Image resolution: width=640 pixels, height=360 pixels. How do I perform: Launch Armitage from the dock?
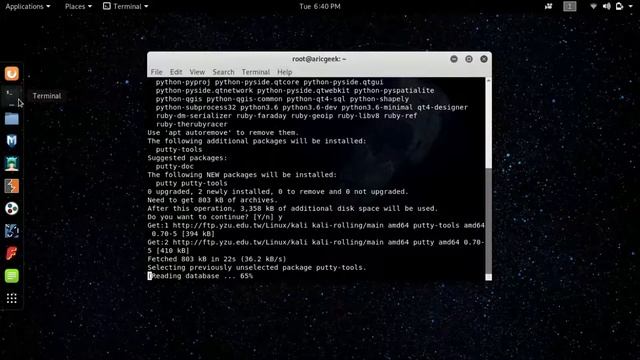pyautogui.click(x=11, y=164)
